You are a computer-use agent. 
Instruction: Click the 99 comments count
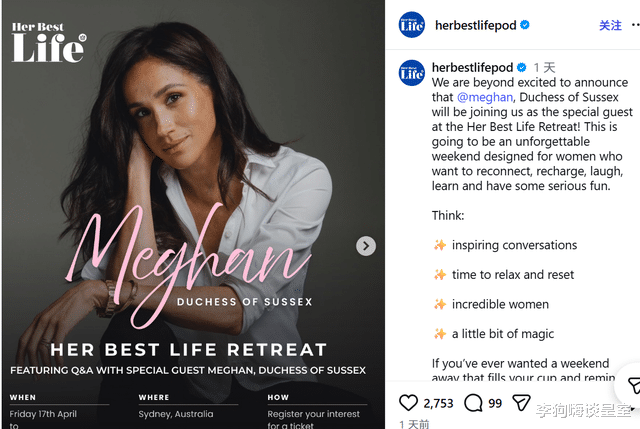495,403
